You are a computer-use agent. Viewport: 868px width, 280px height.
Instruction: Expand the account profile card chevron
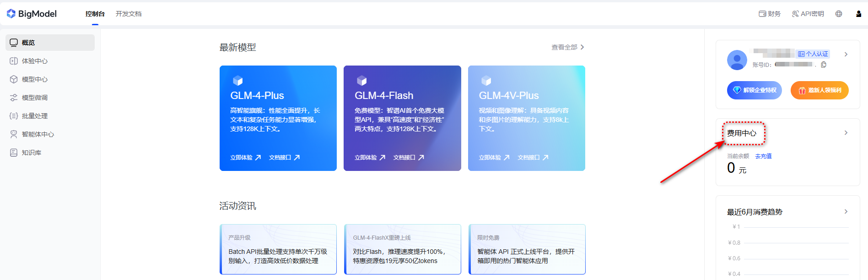[x=846, y=54]
